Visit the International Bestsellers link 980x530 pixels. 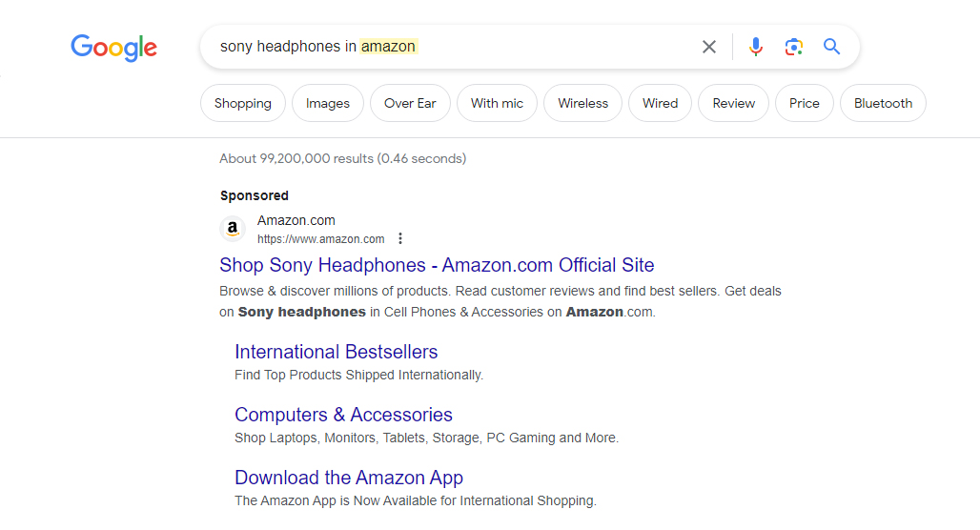click(x=337, y=352)
